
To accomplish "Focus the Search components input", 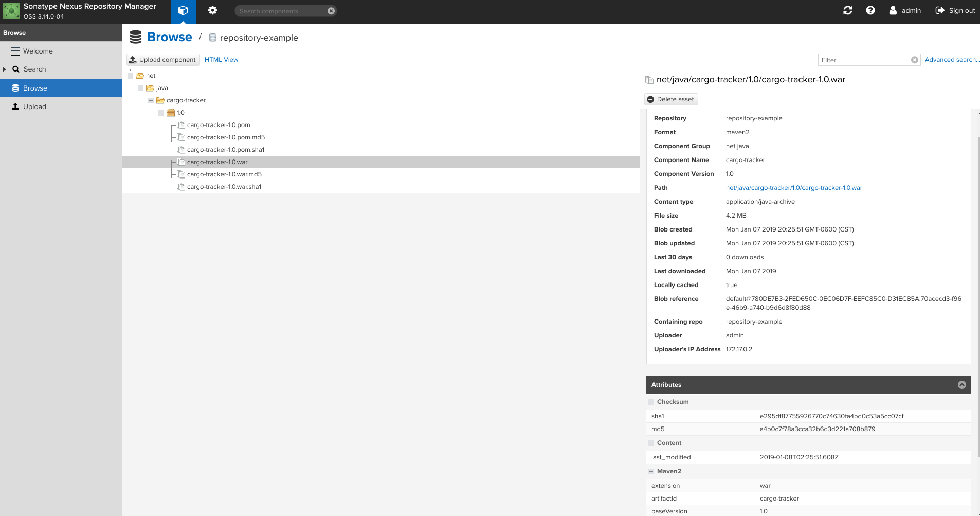I will (x=282, y=11).
